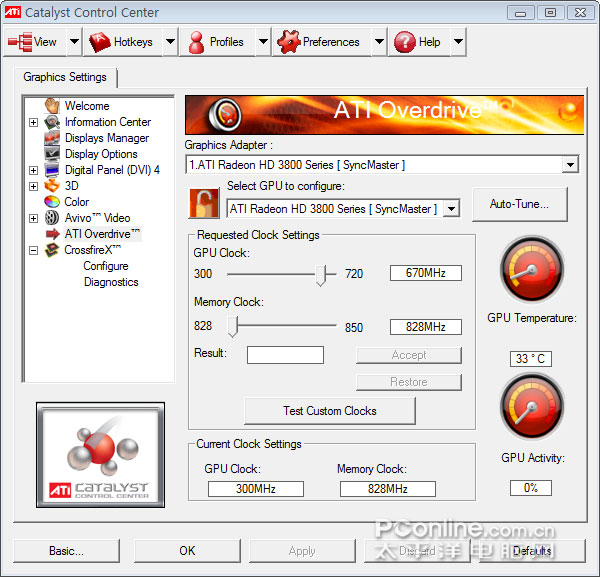Select Welcome in the tree

pos(87,106)
